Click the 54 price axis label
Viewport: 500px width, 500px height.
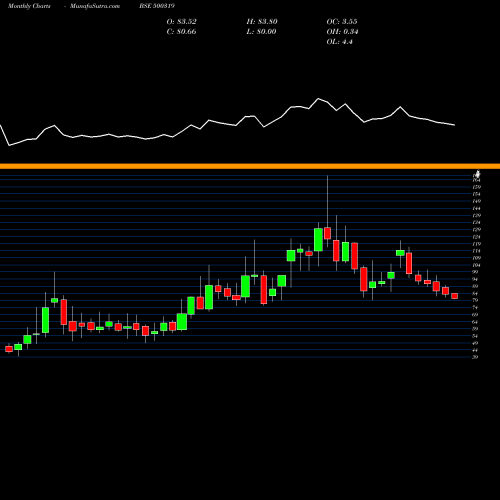tap(475, 336)
